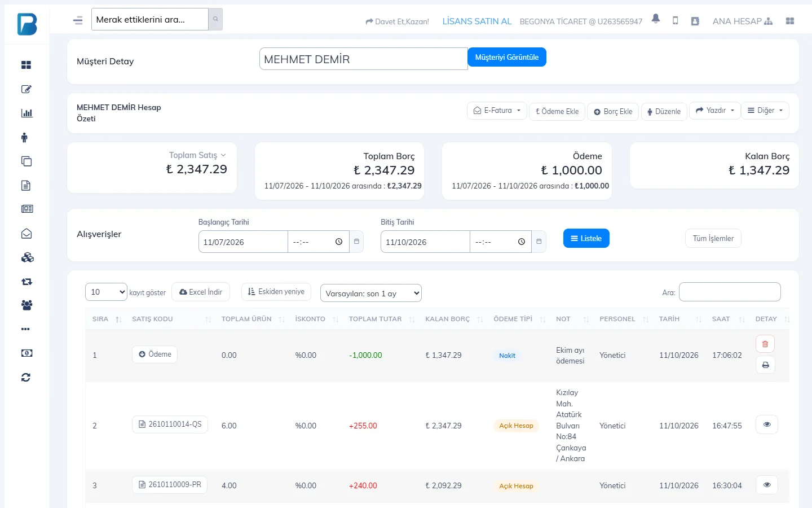Open the Diğer dropdown menu
Screen dimensions: 812x508
pos(765,111)
